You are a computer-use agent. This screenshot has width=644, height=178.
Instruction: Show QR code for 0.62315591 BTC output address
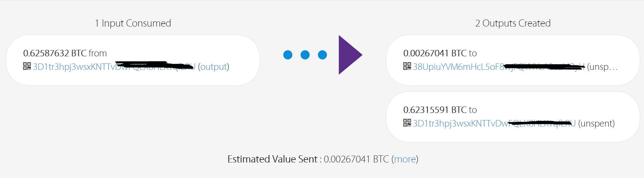tap(407, 123)
